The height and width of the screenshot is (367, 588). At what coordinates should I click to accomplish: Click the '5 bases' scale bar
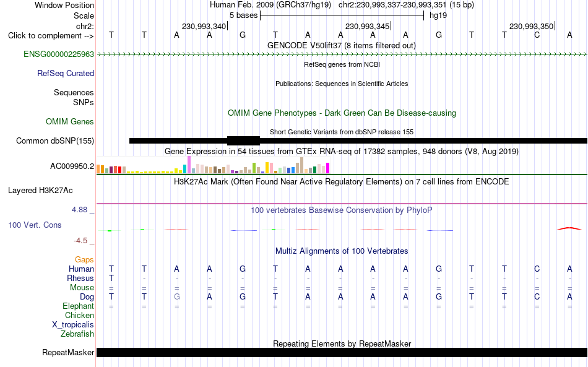pyautogui.click(x=342, y=15)
